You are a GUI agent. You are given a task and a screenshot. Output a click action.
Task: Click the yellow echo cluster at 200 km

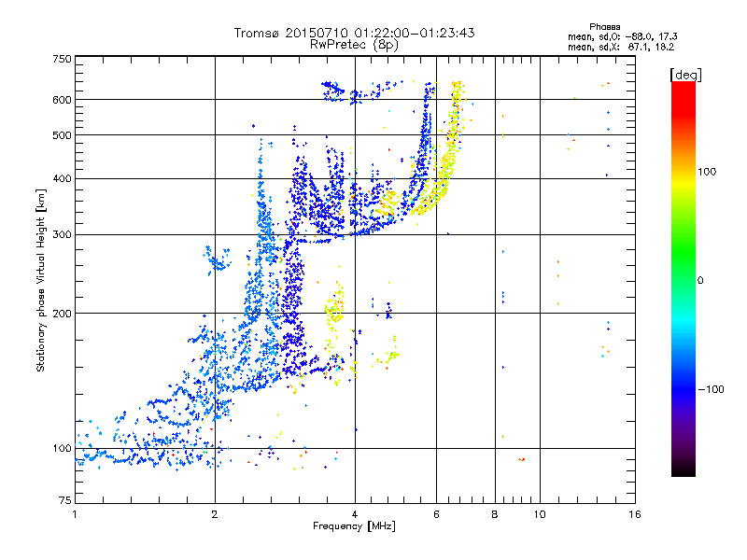(x=335, y=307)
